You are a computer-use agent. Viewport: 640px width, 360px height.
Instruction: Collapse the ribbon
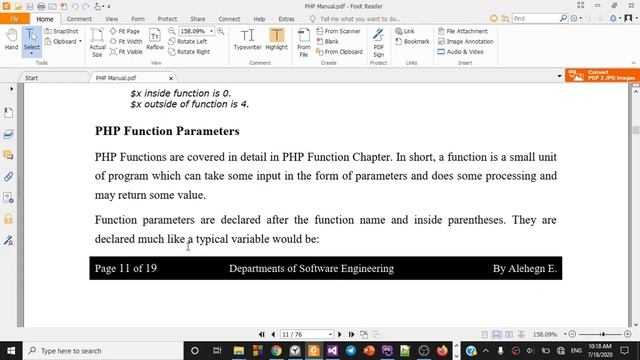click(x=633, y=63)
